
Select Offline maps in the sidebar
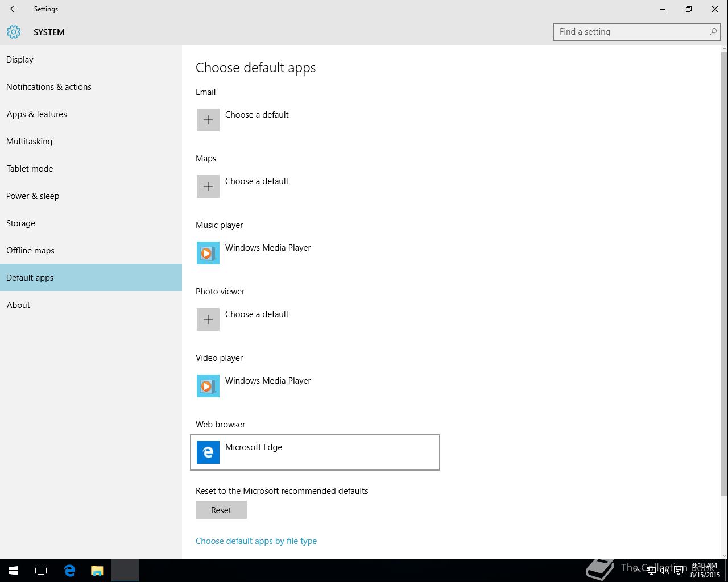91,251
